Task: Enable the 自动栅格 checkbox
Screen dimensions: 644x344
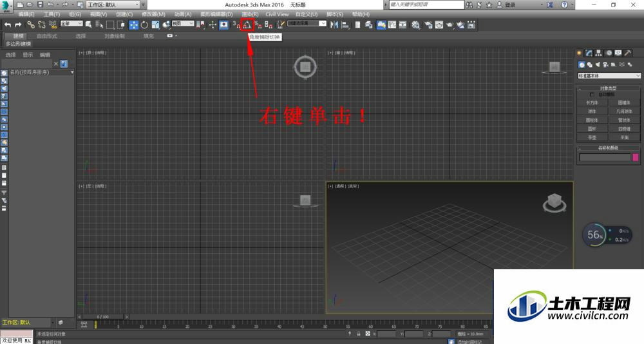Action: (x=592, y=95)
